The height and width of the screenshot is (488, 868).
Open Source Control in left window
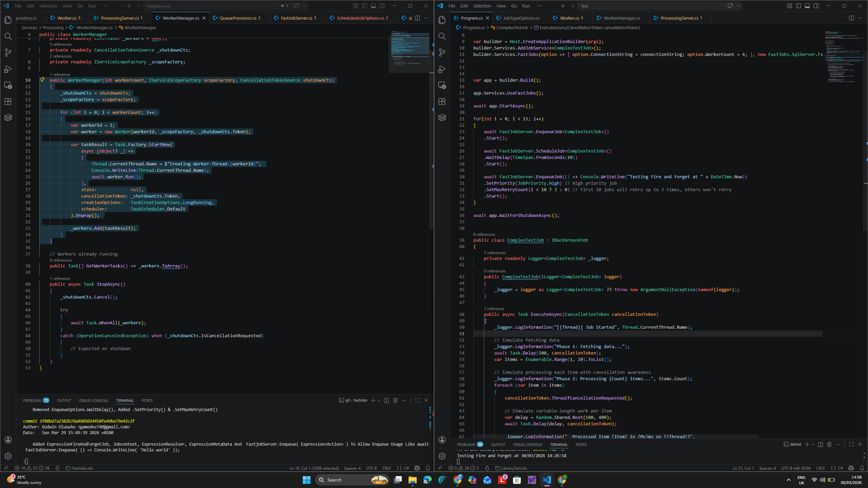coord(8,53)
